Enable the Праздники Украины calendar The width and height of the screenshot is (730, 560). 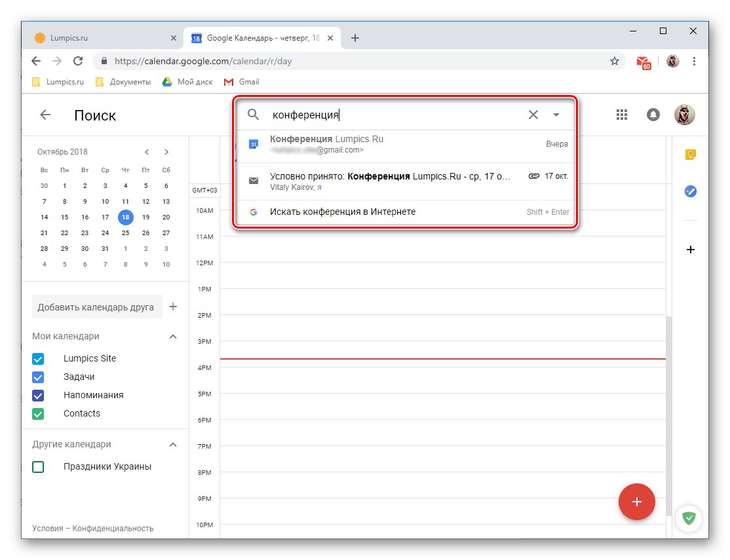[37, 466]
